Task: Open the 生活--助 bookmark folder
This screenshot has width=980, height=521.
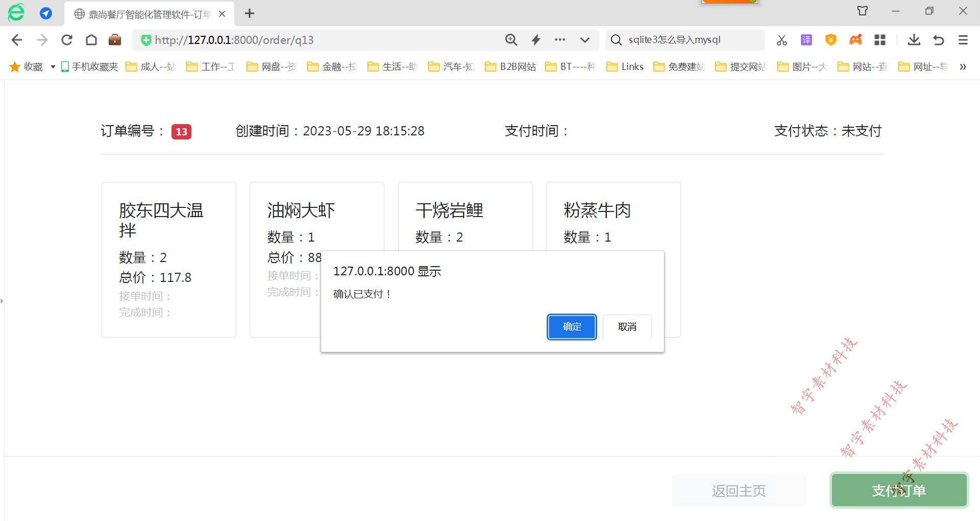Action: coord(393,67)
